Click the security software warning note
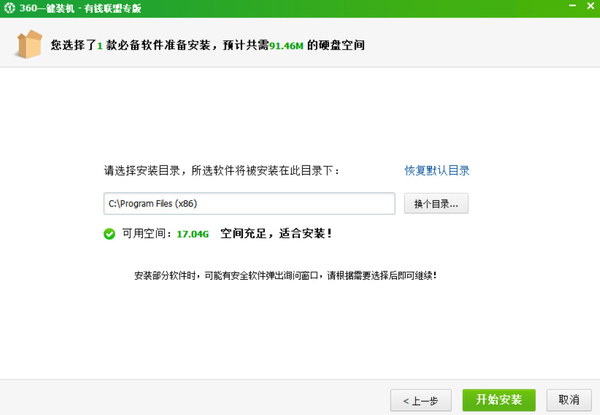Viewport: 600px width, 415px height. tap(285, 275)
